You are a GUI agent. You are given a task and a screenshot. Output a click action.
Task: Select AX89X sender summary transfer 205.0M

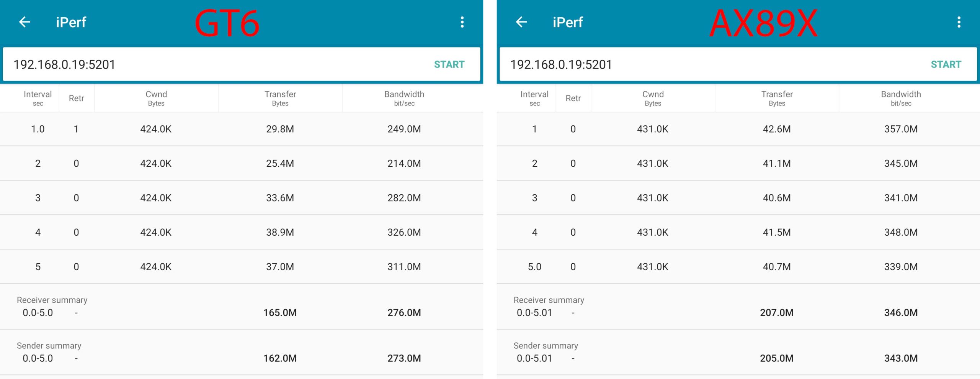pos(777,358)
